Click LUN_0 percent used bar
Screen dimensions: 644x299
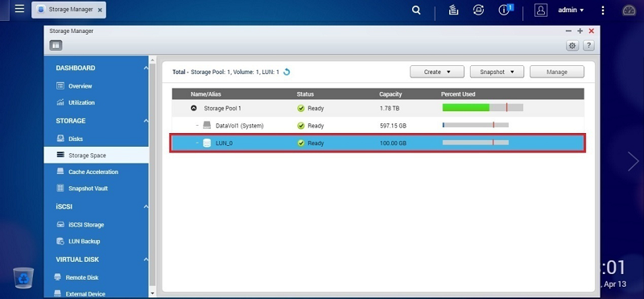click(476, 143)
